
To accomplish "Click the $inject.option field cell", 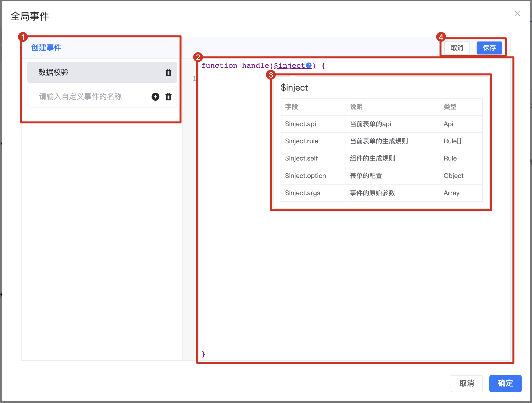I will pyautogui.click(x=305, y=176).
